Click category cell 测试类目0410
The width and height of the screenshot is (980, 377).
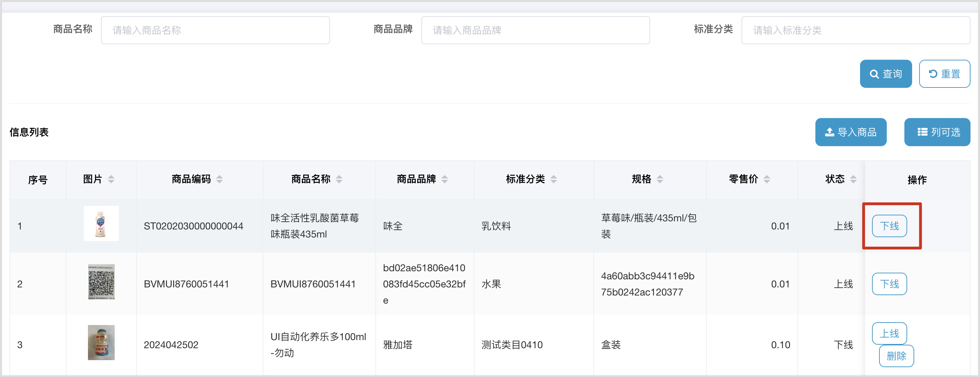coord(512,345)
